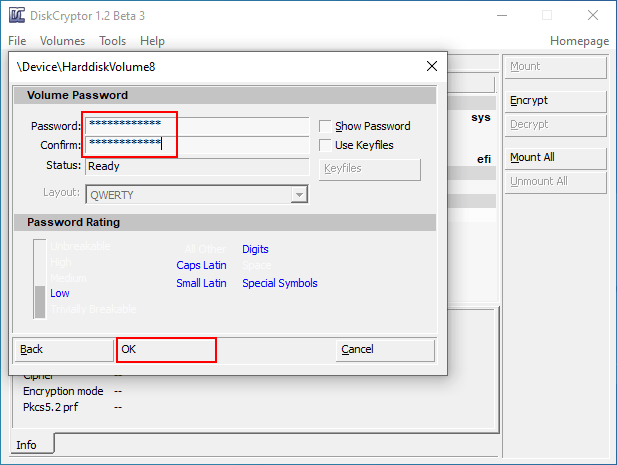Image resolution: width=617 pixels, height=465 pixels.
Task: Click the Pkcs5.2 prf info row
Action: (x=73, y=407)
